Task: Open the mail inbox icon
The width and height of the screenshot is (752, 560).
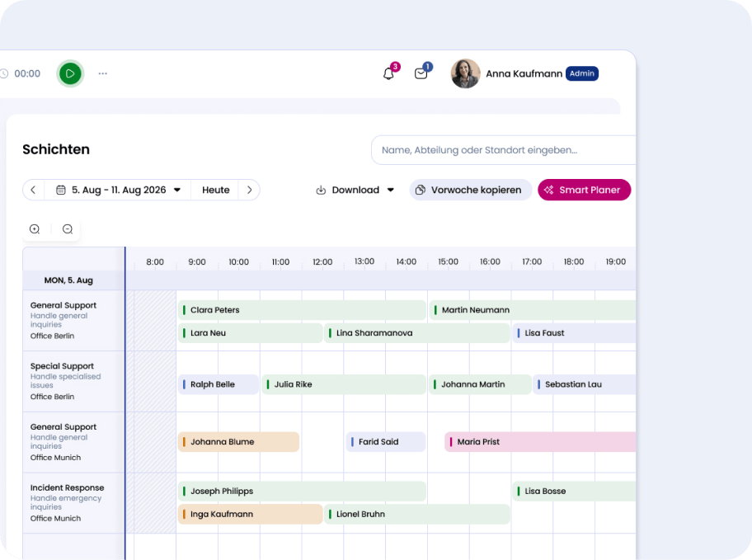Action: pyautogui.click(x=421, y=73)
